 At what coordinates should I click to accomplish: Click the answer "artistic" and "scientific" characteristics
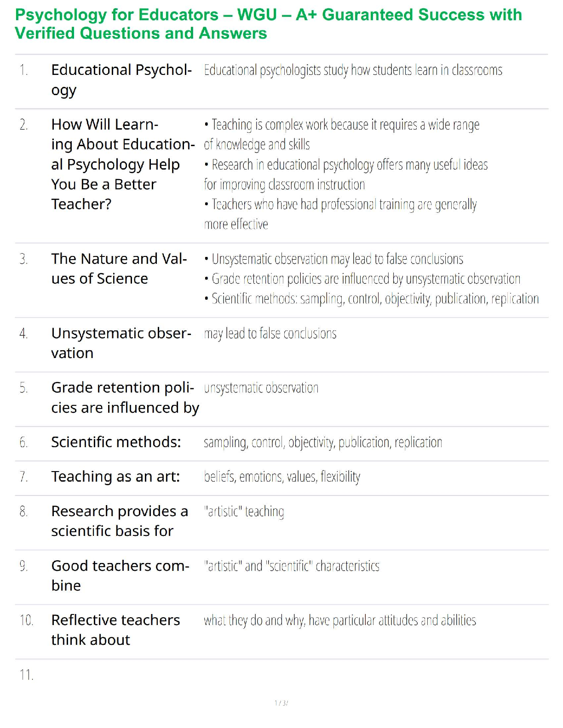[x=292, y=566]
